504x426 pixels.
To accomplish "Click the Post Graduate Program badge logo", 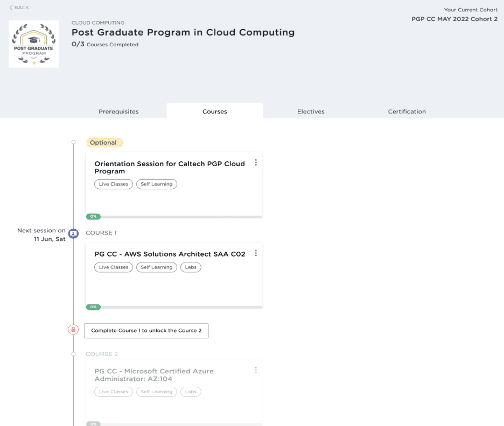I will pos(34,44).
